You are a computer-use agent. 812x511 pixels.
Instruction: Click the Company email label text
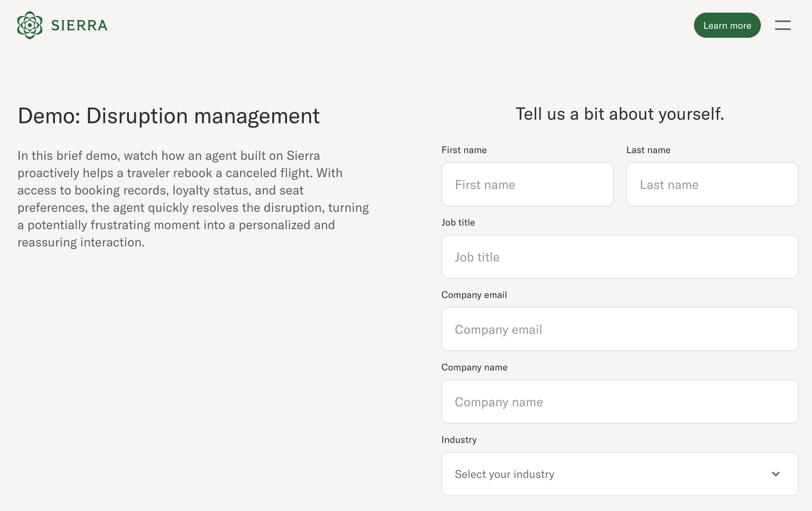point(474,295)
